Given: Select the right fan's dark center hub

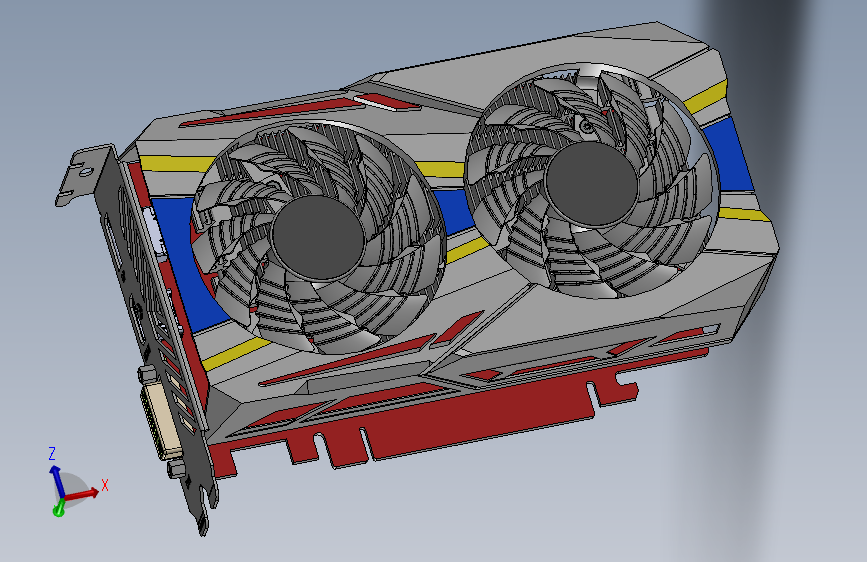Looking at the screenshot, I should [x=592, y=183].
